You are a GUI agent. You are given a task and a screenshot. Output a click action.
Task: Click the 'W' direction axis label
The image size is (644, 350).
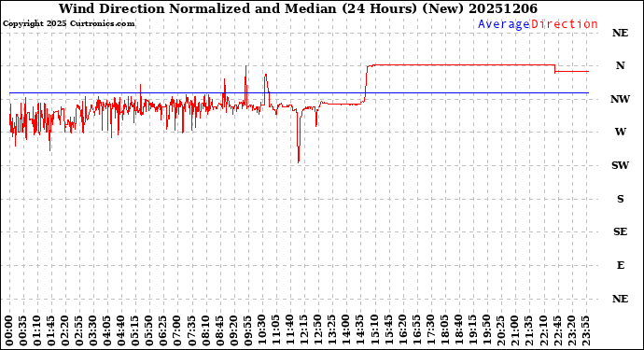pos(620,132)
